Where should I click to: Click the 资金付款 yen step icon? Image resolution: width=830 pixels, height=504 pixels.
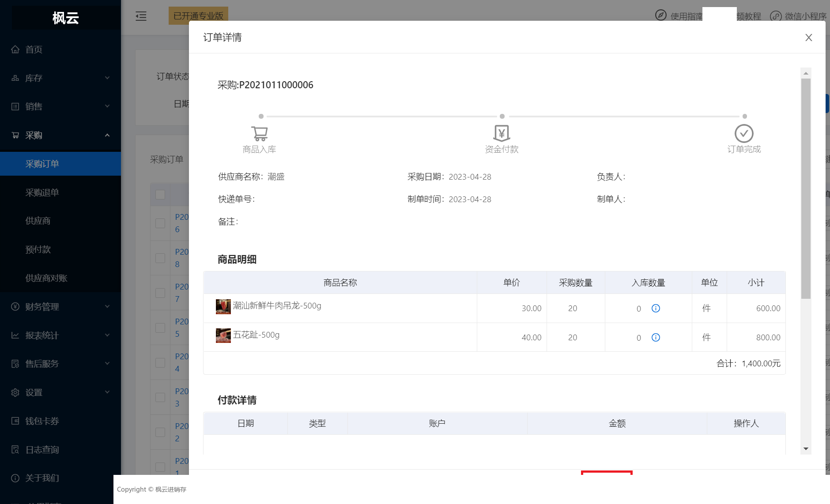tap(502, 133)
